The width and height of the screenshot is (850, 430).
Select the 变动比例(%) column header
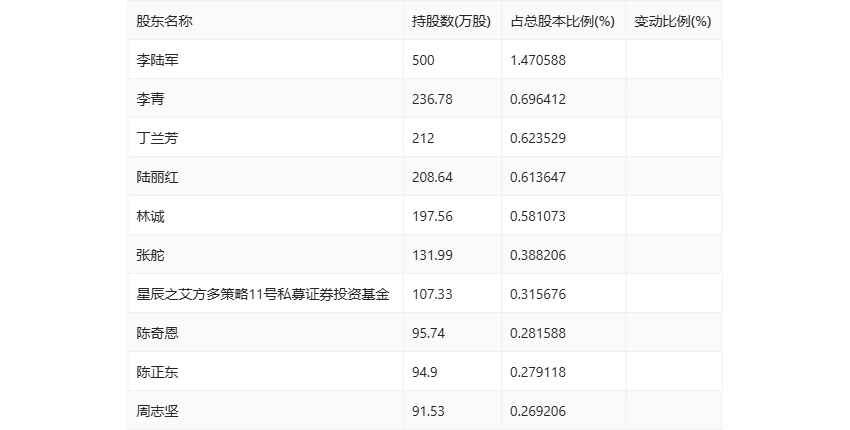coord(673,21)
